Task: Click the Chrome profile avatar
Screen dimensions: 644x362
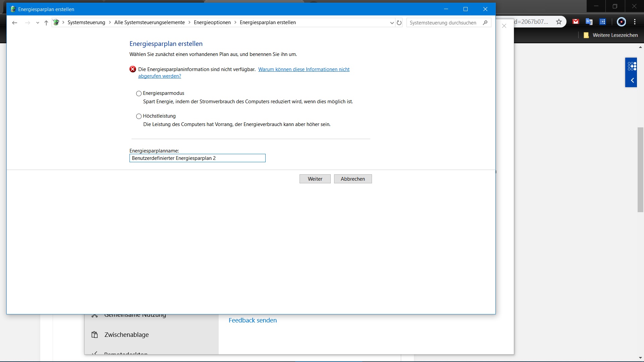Action: click(x=621, y=22)
